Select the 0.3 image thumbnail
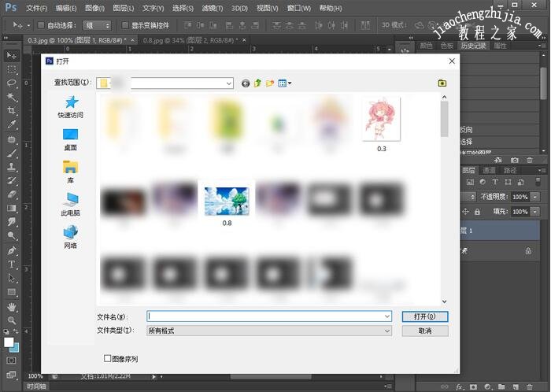The height and width of the screenshot is (392, 551). (381, 119)
